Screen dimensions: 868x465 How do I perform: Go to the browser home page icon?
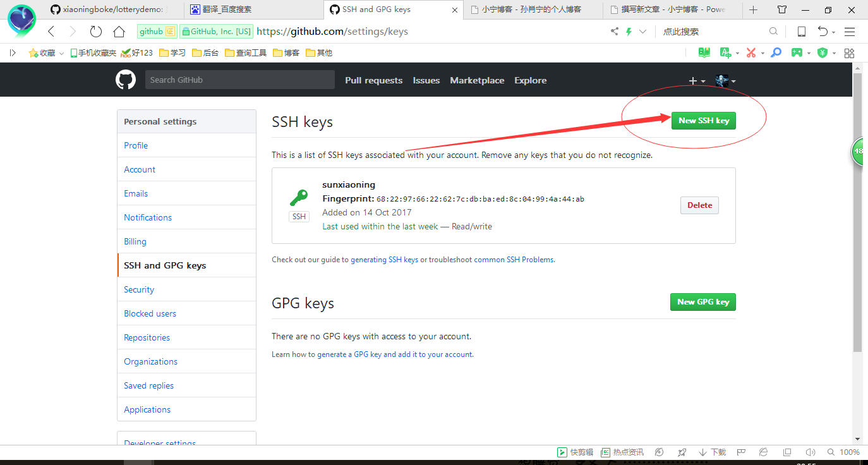click(x=119, y=32)
